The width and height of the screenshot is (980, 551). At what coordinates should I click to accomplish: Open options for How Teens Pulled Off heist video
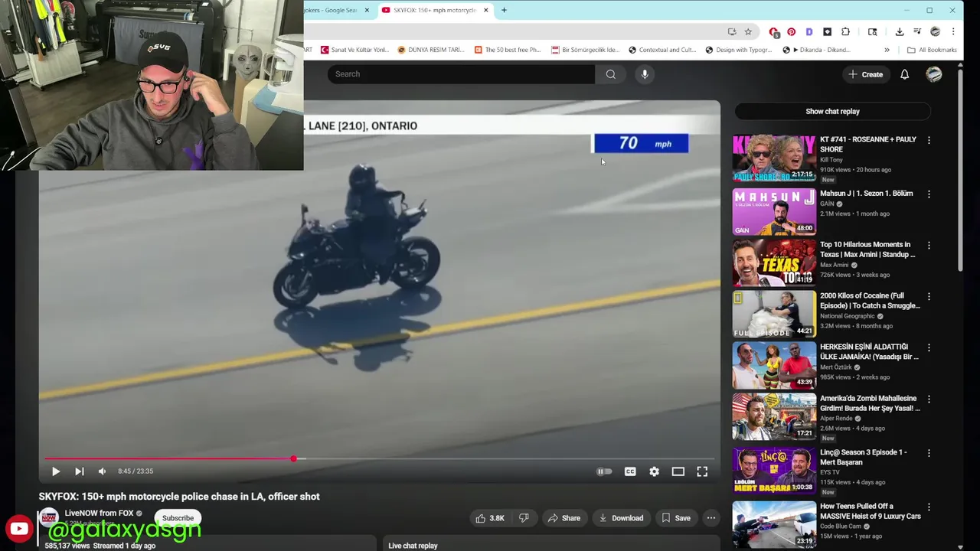point(929,507)
